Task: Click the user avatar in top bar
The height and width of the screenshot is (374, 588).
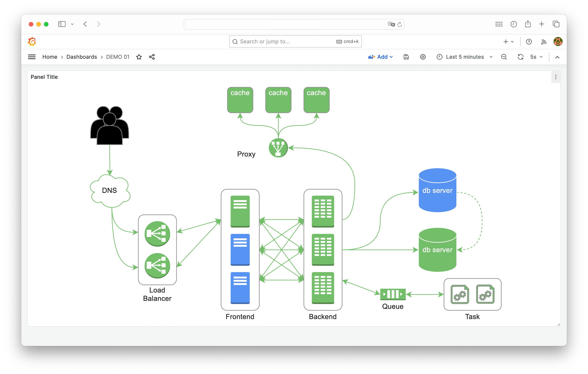Action: [x=558, y=41]
